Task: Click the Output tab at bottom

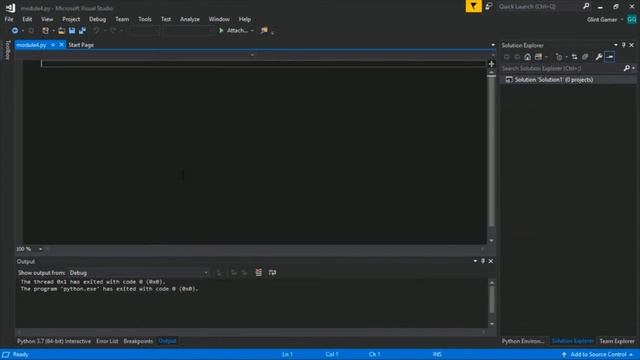Action: pyautogui.click(x=167, y=341)
